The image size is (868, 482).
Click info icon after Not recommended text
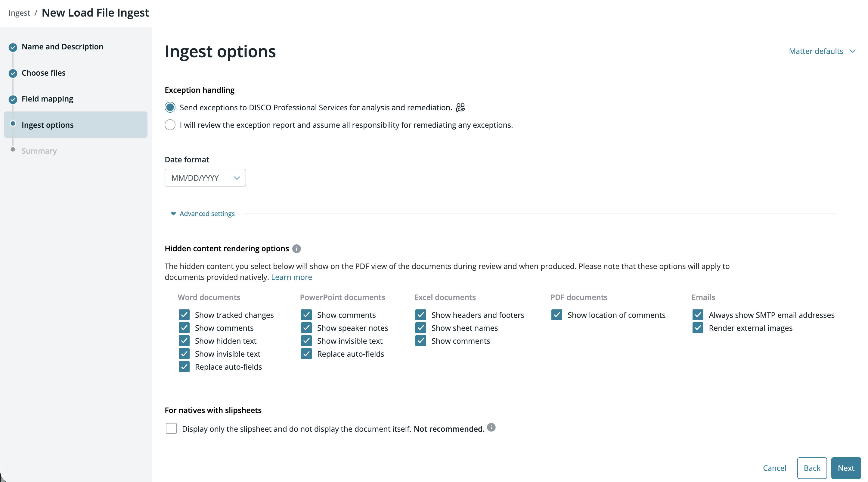pos(491,427)
